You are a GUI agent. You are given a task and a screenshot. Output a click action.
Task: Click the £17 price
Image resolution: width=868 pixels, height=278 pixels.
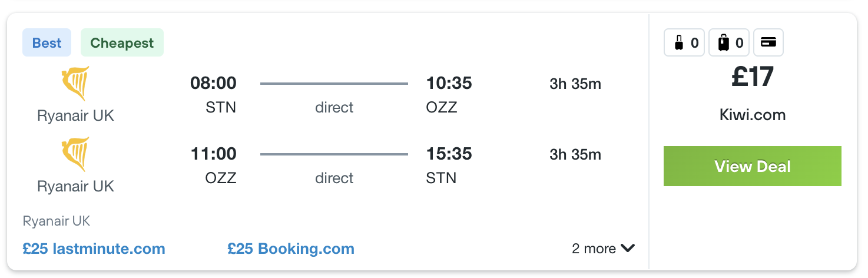tap(753, 77)
